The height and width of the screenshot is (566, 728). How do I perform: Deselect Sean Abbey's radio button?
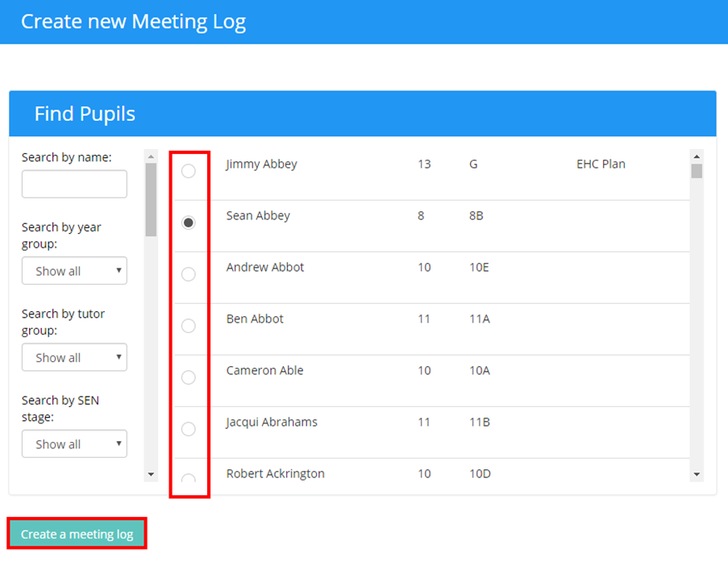pos(189,223)
